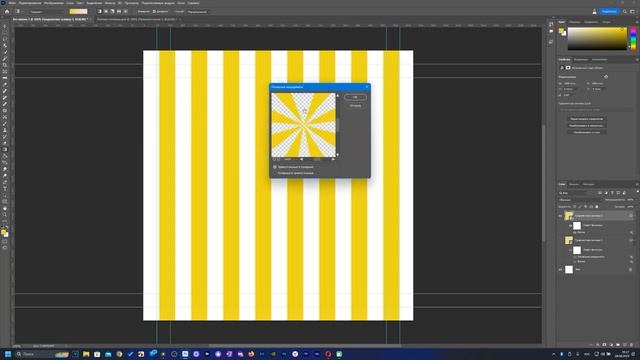Filter layers by smart object icon
Screen dimensions: 640x360
click(624, 193)
